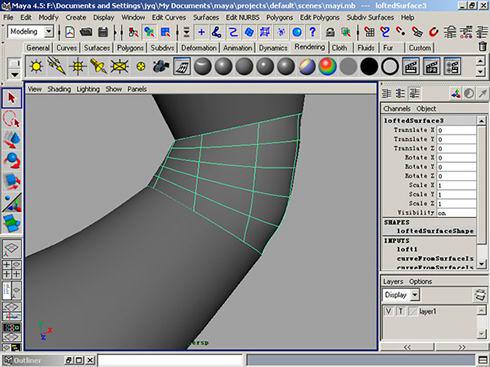This screenshot has height=367, width=490.
Task: Click the multicolor ramp shader sphere
Action: [x=328, y=66]
